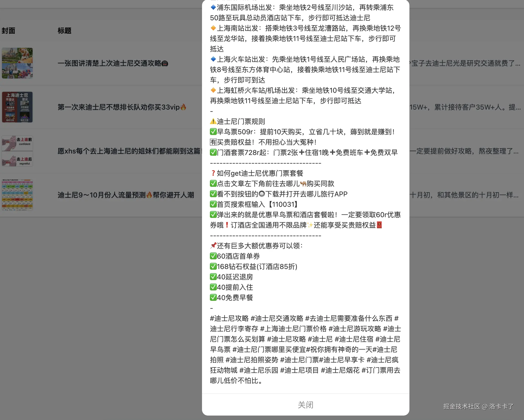Open the crowd forecast calendar thumbnail
The width and height of the screenshot is (524, 420).
pyautogui.click(x=17, y=195)
